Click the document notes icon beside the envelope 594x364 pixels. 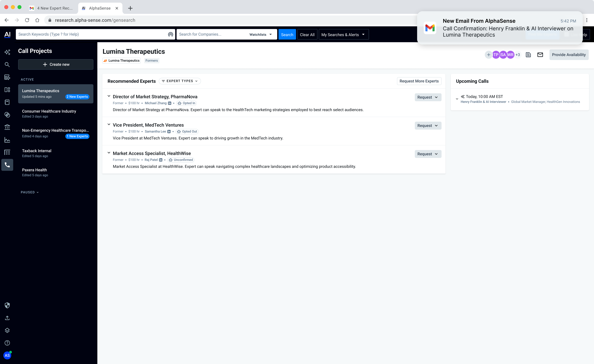point(528,55)
